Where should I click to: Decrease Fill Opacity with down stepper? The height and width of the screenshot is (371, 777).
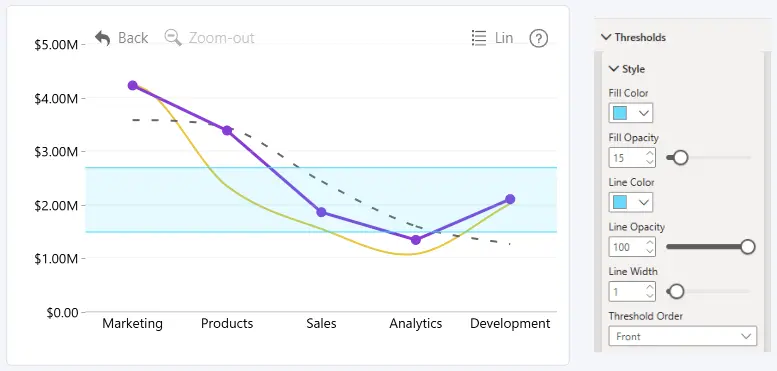650,162
